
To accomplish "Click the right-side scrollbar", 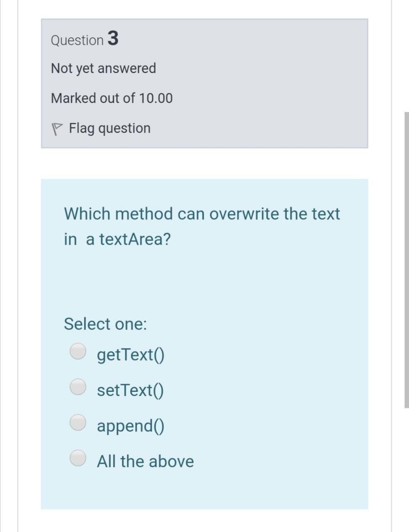I will (407, 258).
